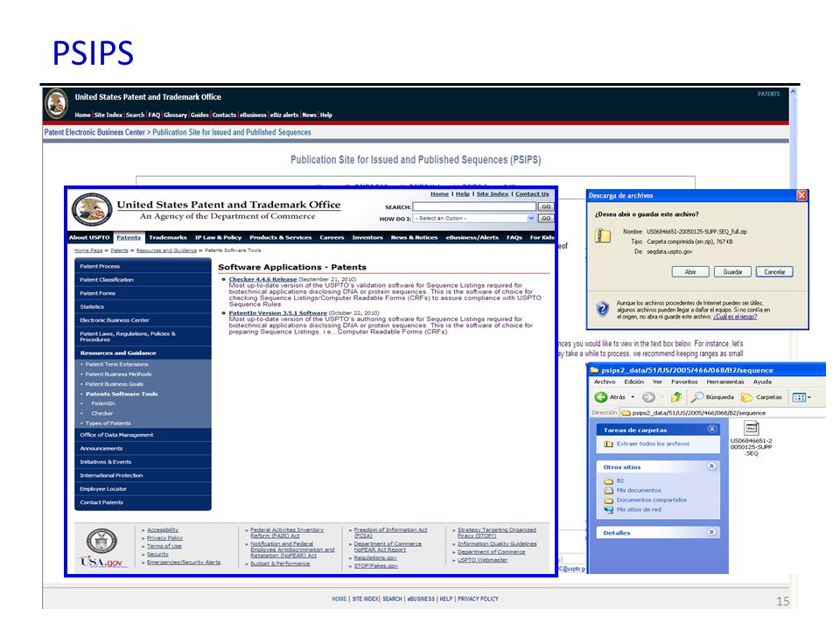Collapse the Tareas de carpetas panel
Image resolution: width=840 pixels, height=630 pixels.
(712, 429)
